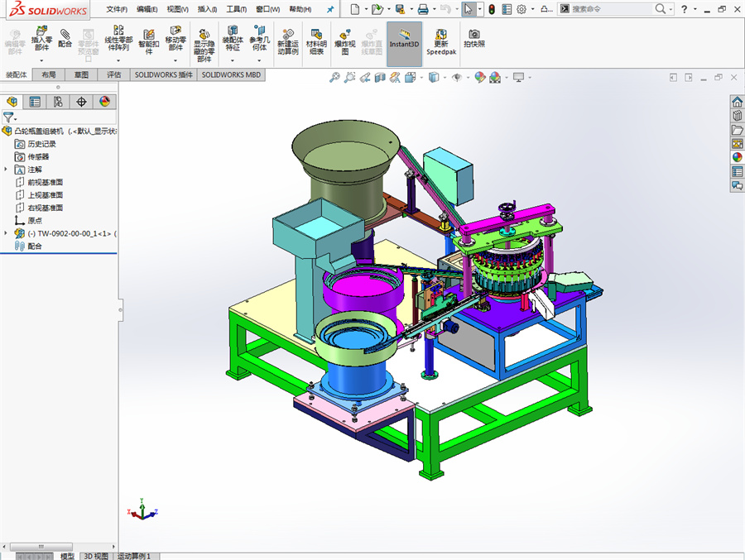Select the 智能扣件 Smart Fasteners tool
The image size is (745, 560).
click(149, 40)
